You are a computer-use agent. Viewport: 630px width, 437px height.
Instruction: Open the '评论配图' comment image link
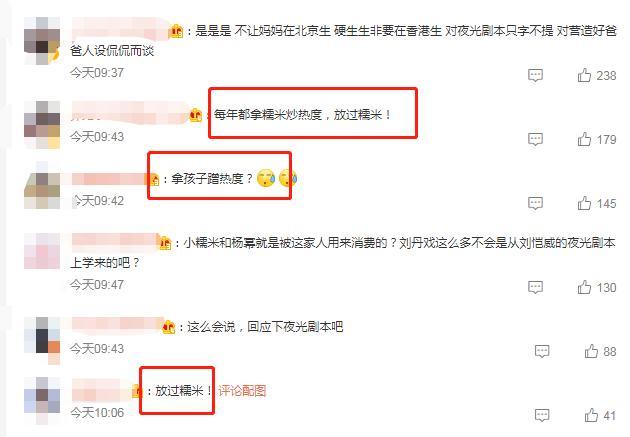(242, 390)
